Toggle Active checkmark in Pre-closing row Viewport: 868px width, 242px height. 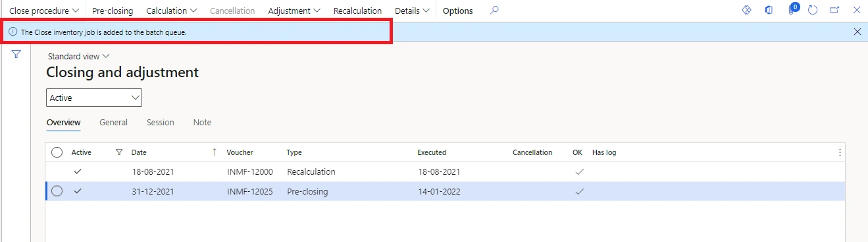pyautogui.click(x=78, y=191)
